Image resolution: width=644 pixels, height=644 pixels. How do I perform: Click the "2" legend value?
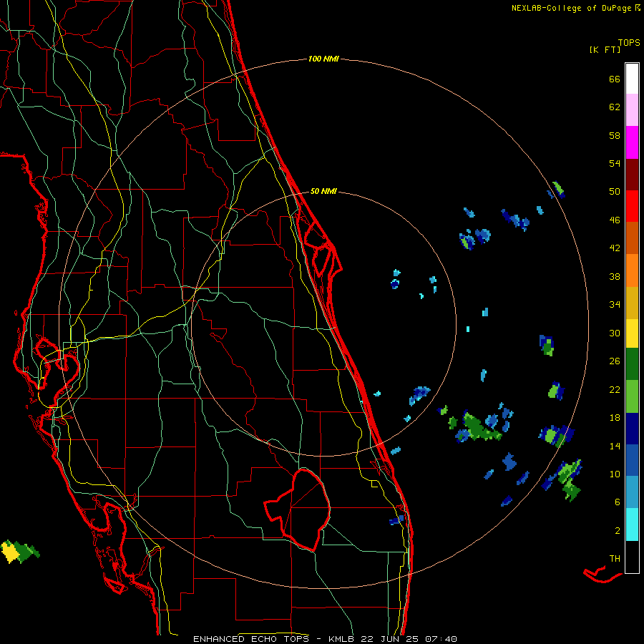point(618,531)
